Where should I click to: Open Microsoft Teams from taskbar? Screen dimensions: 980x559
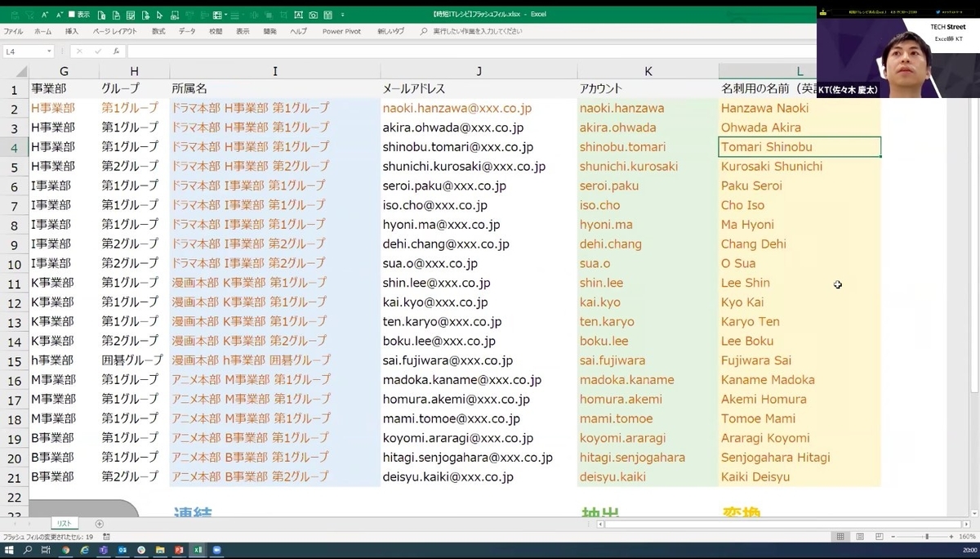click(x=103, y=551)
